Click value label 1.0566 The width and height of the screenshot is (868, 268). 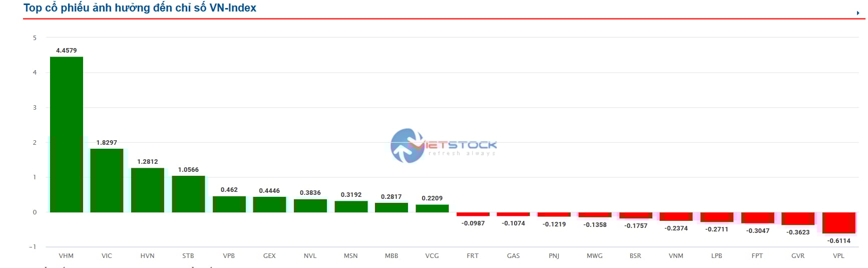188,170
